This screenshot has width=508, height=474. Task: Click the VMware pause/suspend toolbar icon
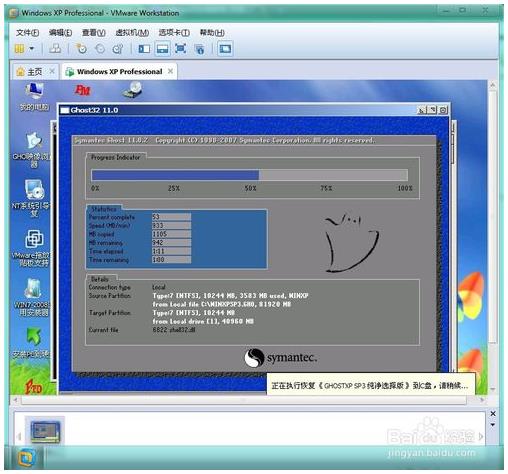coord(19,49)
